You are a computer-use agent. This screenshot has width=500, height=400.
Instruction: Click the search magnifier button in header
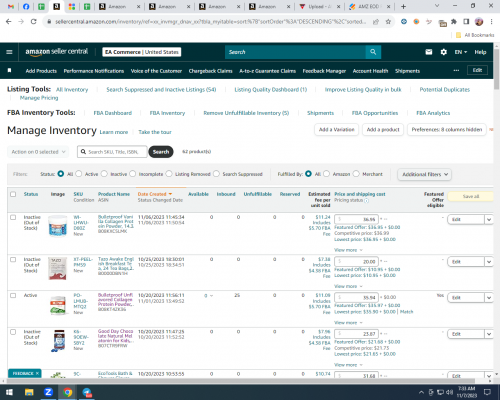373,52
